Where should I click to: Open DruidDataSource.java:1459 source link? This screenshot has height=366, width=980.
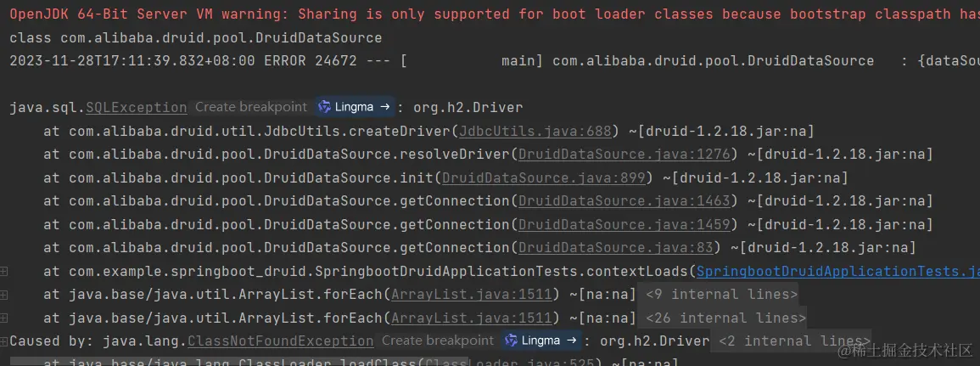(624, 224)
